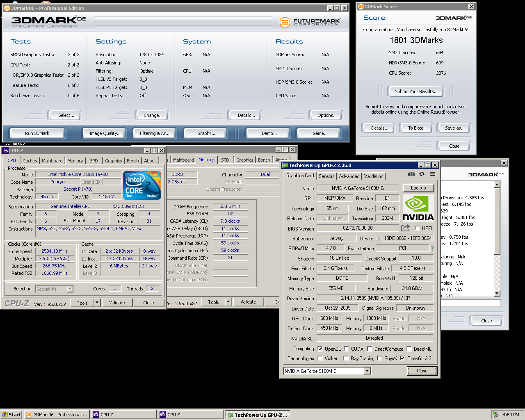Open the About tab in front CPU-Z
Screen dimensions: 525x420
click(x=150, y=161)
